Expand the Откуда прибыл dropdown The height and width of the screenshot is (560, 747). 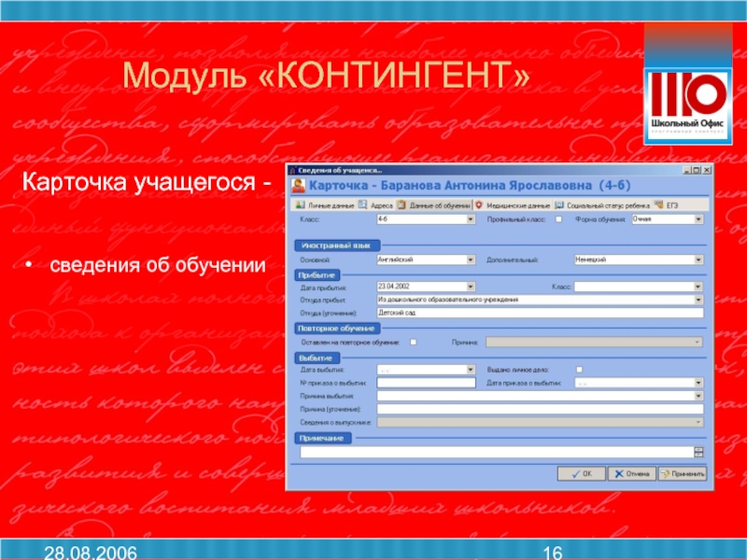tap(698, 300)
